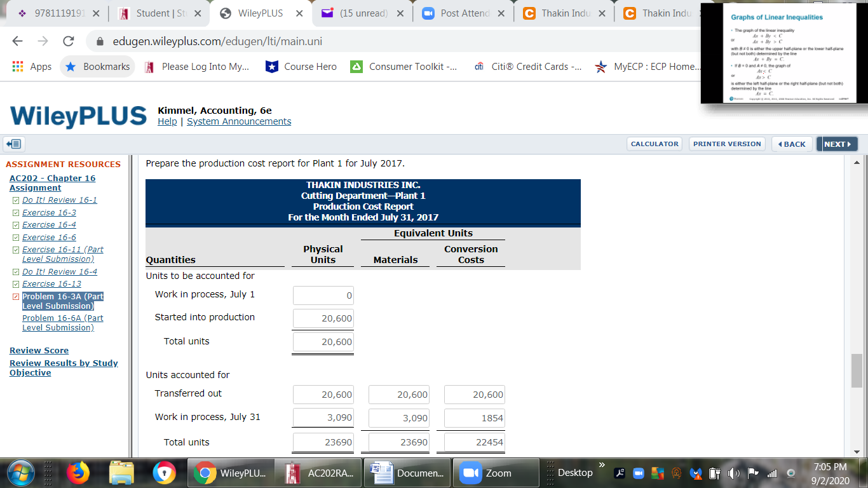
Task: Click the vertical scrollbar thumb
Action: [x=857, y=370]
